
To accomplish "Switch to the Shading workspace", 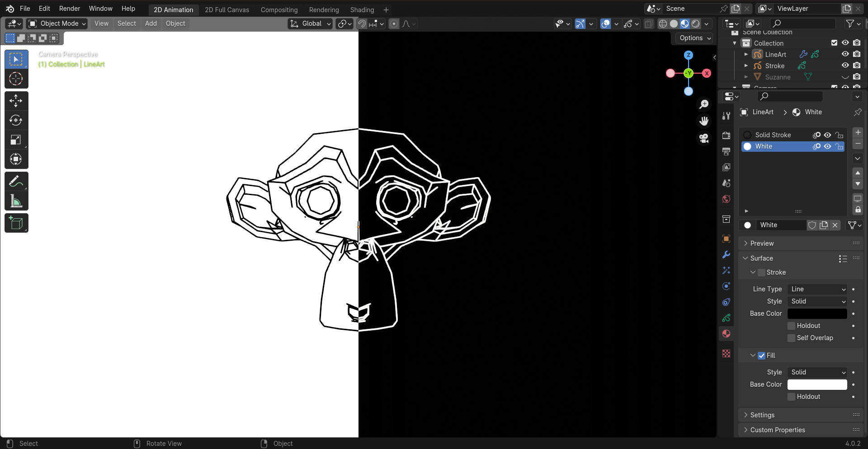I will point(362,9).
